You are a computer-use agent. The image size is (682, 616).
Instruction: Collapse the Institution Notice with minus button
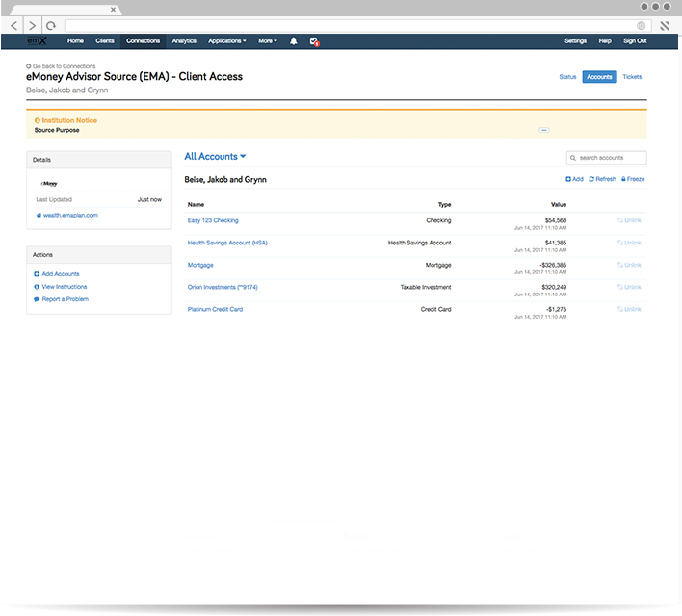click(543, 130)
